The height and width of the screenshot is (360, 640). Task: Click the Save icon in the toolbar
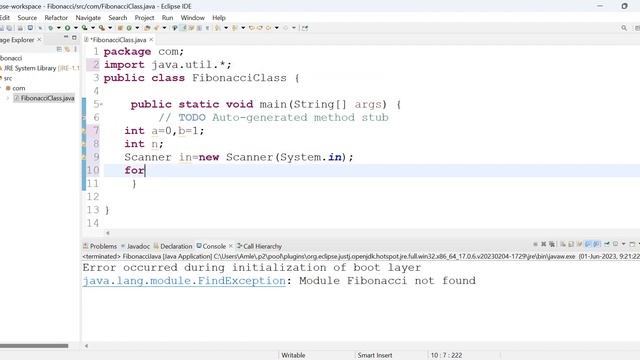click(2, 28)
